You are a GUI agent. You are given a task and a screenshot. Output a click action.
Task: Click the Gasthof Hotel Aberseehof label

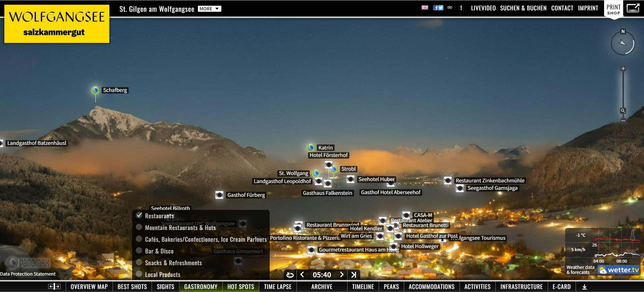click(391, 192)
